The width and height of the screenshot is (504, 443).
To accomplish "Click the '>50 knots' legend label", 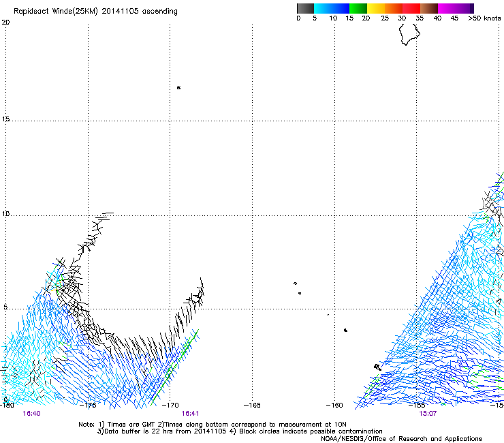I will click(x=484, y=18).
